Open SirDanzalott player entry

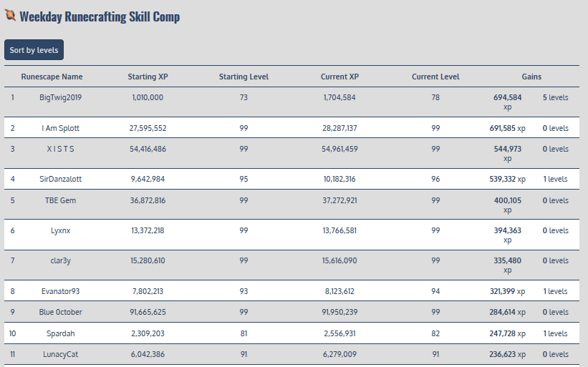tap(60, 179)
